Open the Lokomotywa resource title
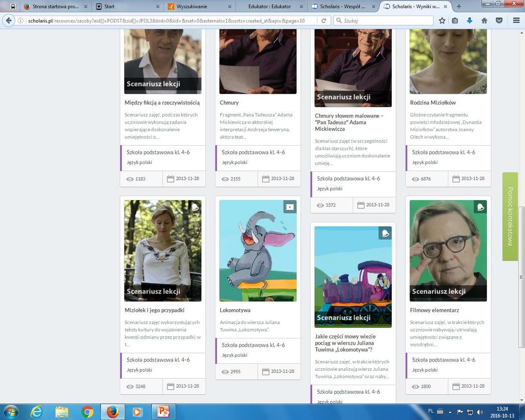Image resolution: width=525 pixels, height=420 pixels. coord(235,310)
